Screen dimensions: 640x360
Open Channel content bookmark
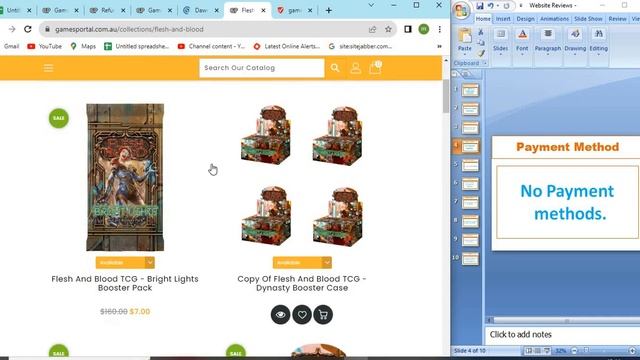pyautogui.click(x=211, y=47)
